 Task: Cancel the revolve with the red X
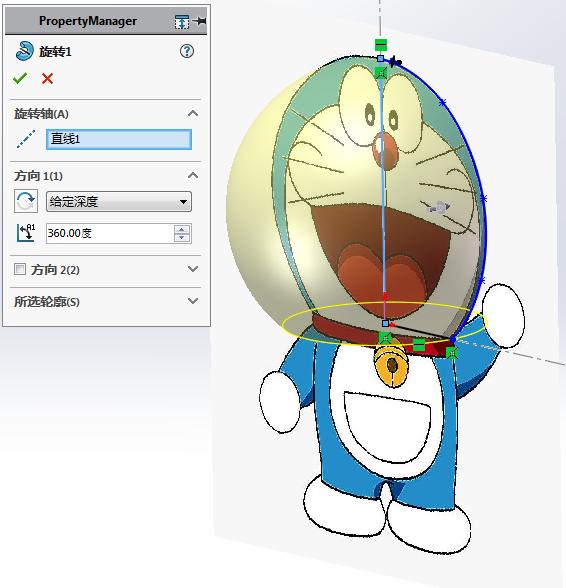coord(47,79)
